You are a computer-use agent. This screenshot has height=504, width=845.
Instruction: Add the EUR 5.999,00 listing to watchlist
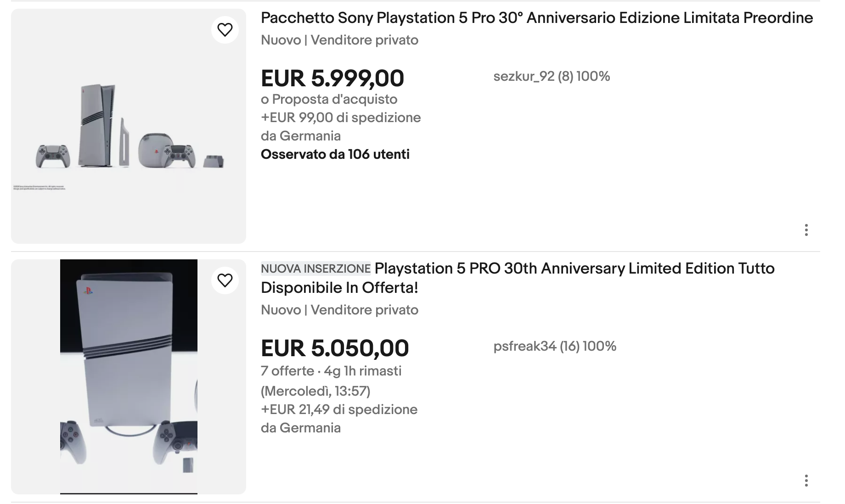(225, 30)
